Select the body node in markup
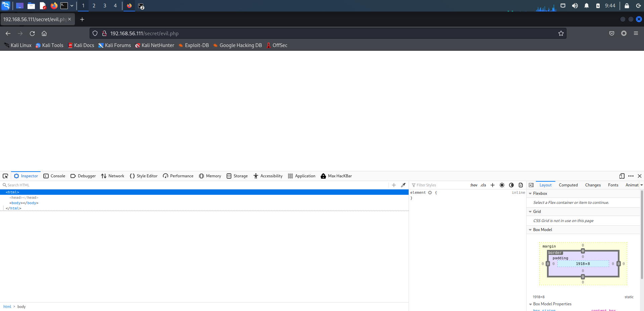The height and width of the screenshot is (311, 644). pyautogui.click(x=24, y=203)
